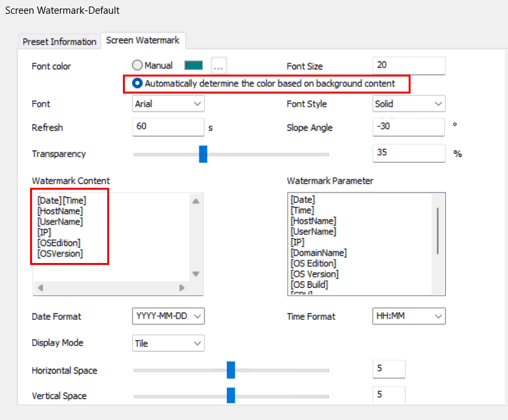The width and height of the screenshot is (508, 420).
Task: Switch to the Screen Watermark tab
Action: (x=143, y=40)
